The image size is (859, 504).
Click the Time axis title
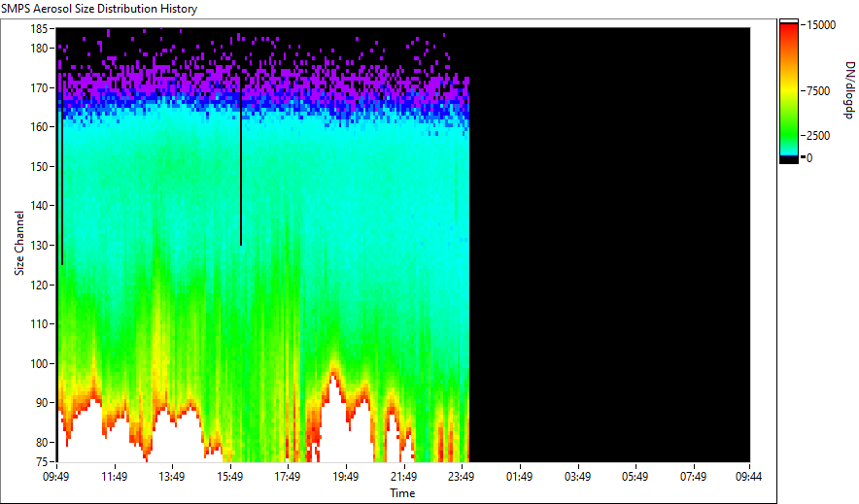[402, 493]
